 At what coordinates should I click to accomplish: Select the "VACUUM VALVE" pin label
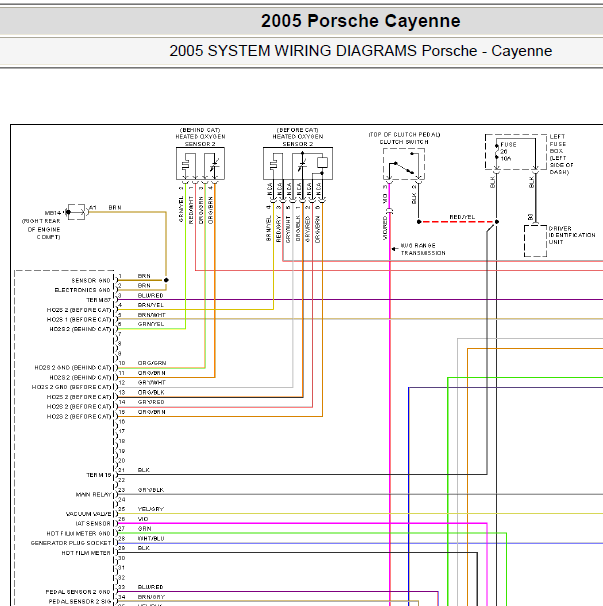pyautogui.click(x=88, y=514)
